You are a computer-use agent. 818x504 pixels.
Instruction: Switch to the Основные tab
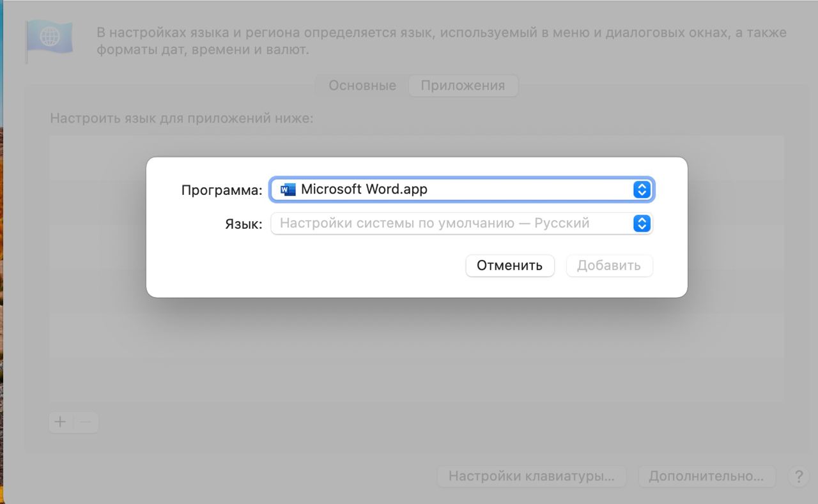pyautogui.click(x=362, y=86)
